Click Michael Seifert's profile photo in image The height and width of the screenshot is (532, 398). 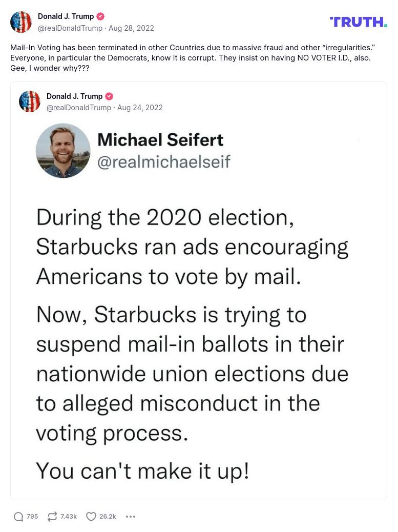point(63,151)
